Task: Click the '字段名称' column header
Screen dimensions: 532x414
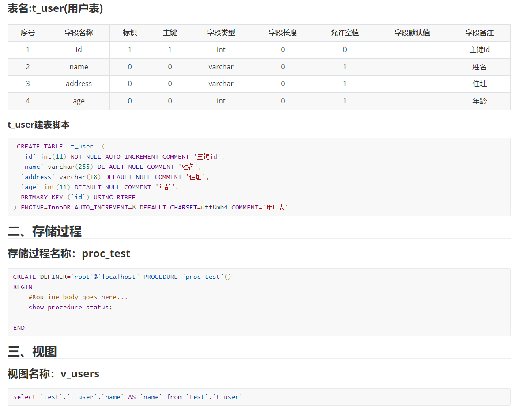Action: pyautogui.click(x=79, y=33)
